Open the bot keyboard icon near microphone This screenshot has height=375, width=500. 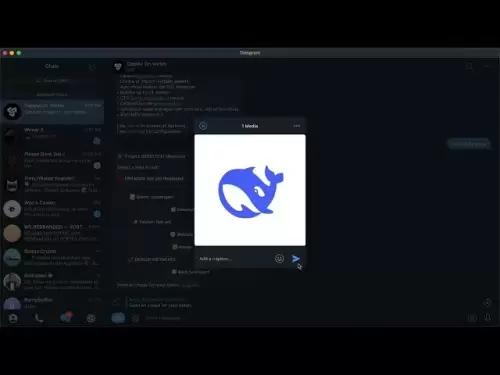pyautogui.click(x=472, y=318)
